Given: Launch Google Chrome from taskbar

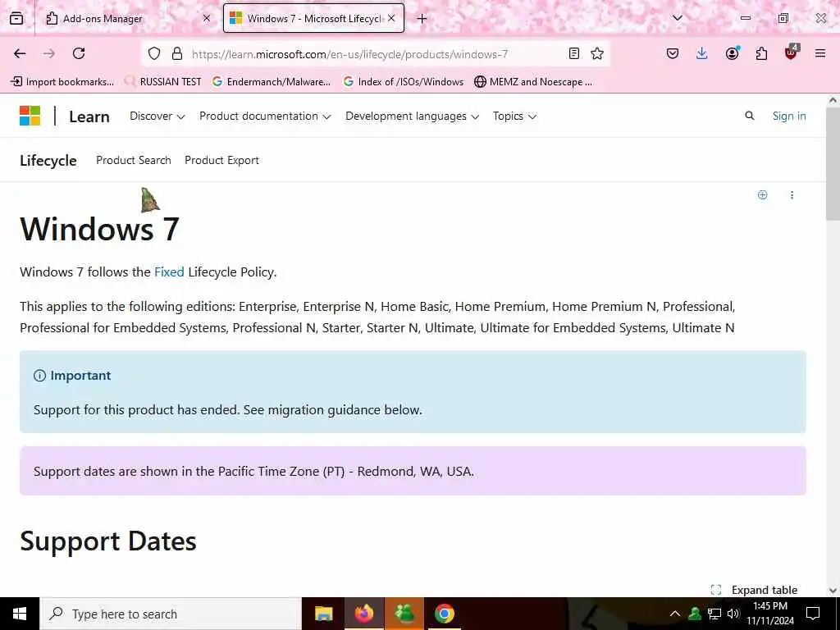Looking at the screenshot, I should 444,614.
